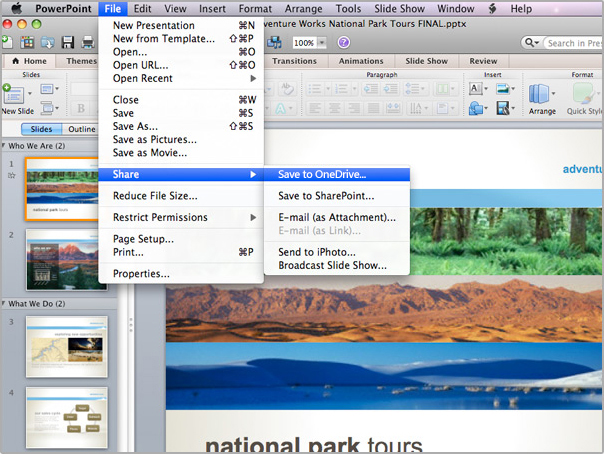Open the Slide Show menu in menu bar
This screenshot has height=454, width=604.
click(x=399, y=8)
